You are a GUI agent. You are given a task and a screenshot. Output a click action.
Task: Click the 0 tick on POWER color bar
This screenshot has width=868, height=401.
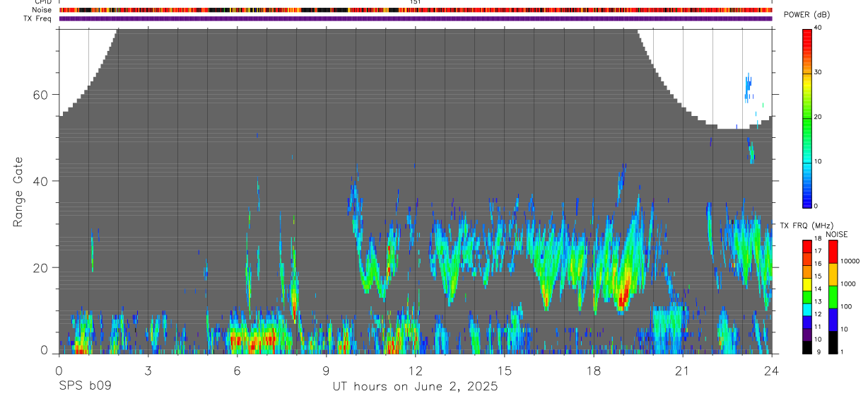click(x=816, y=206)
